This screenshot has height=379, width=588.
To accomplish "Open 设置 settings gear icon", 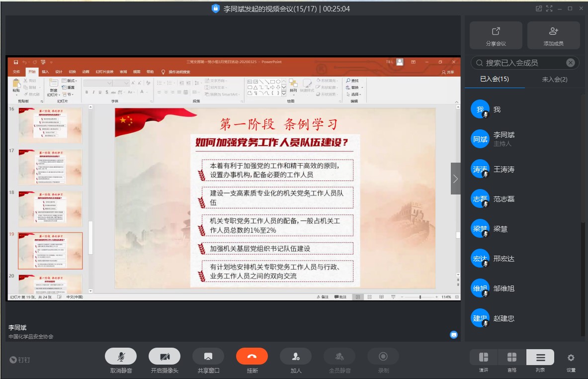I will click(571, 358).
